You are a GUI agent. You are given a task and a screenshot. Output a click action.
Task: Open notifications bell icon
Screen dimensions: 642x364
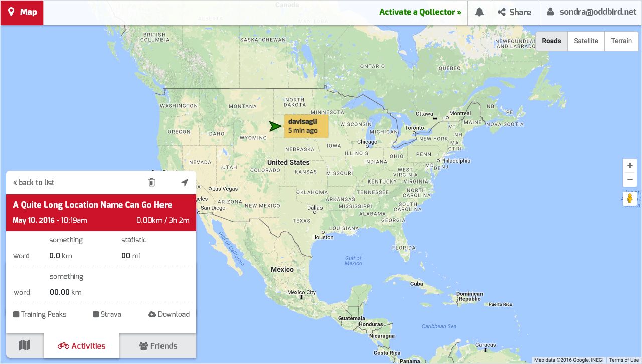(479, 12)
